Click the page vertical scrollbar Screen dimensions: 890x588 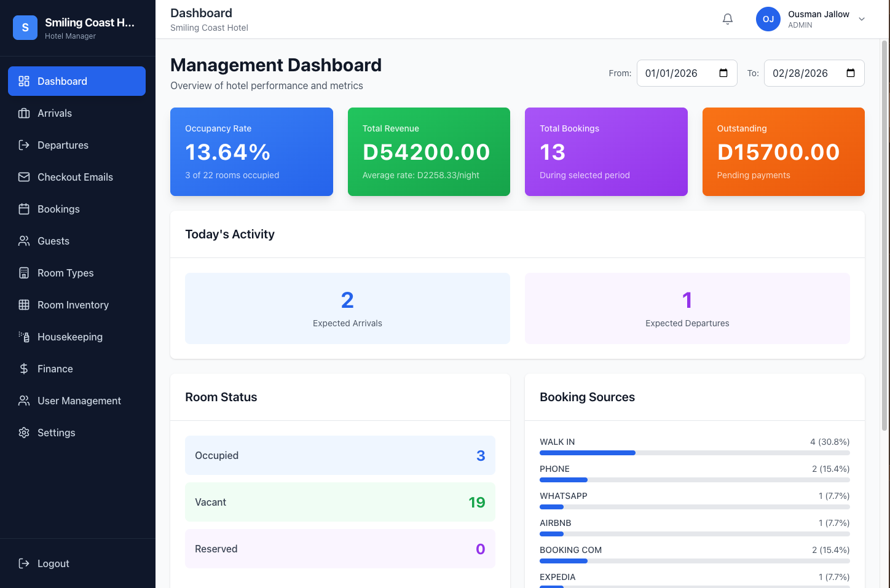click(x=884, y=233)
